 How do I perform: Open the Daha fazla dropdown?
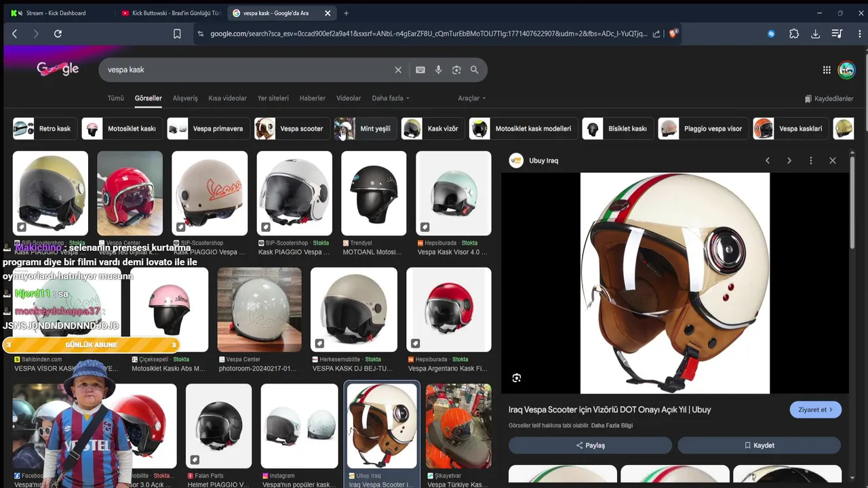391,98
